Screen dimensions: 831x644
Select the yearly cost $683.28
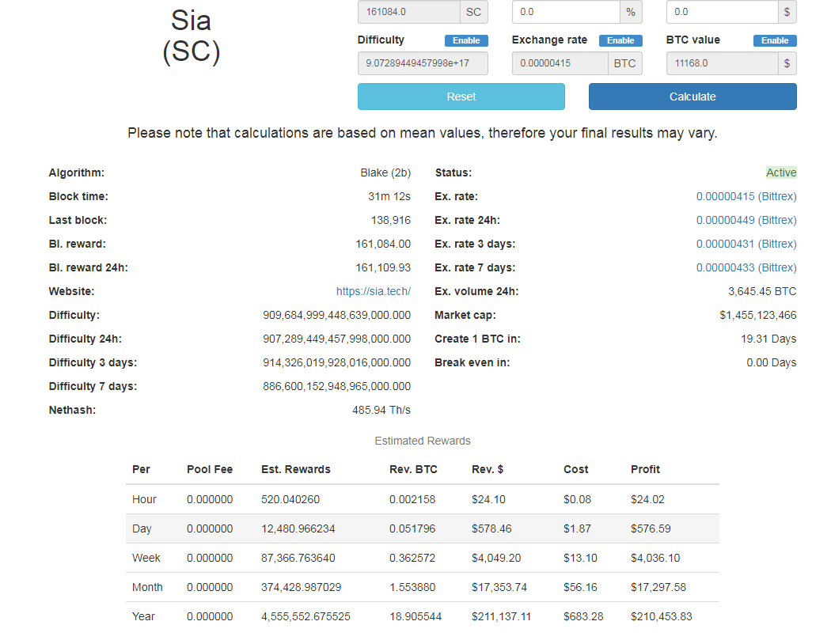pyautogui.click(x=583, y=616)
